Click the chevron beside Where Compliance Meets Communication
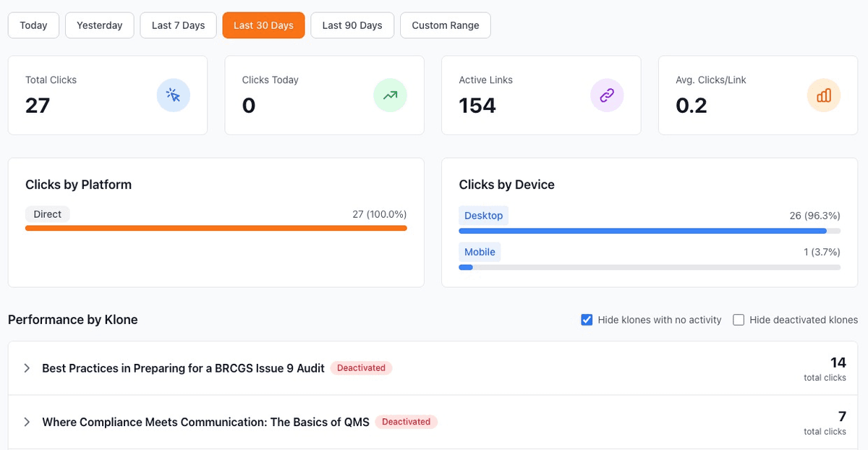Screen dimensions: 868x450 tap(27, 422)
